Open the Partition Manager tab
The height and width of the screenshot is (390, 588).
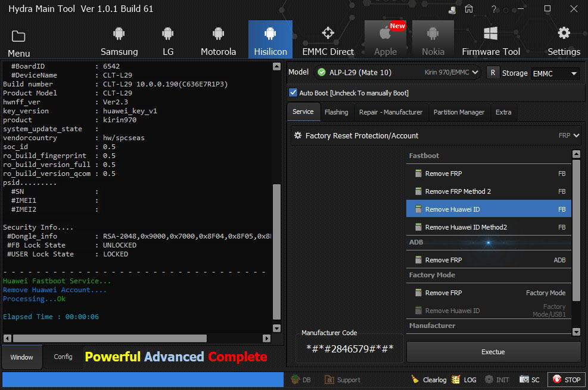tap(458, 112)
